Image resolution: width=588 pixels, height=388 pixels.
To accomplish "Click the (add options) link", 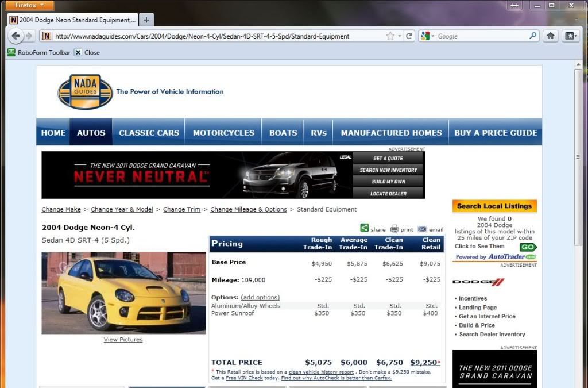I will 260,297.
